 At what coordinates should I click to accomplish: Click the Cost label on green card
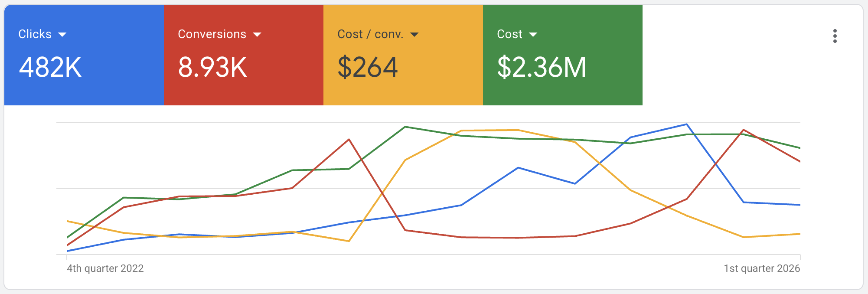(x=509, y=34)
